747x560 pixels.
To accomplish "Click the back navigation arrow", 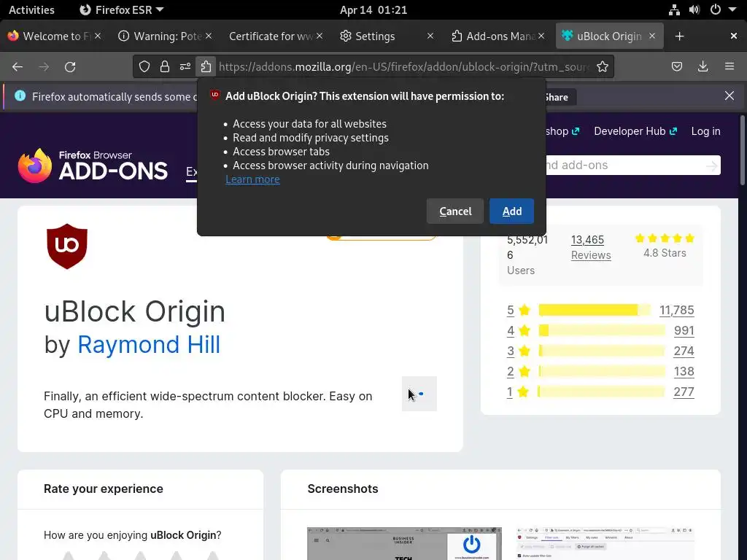I will click(18, 67).
